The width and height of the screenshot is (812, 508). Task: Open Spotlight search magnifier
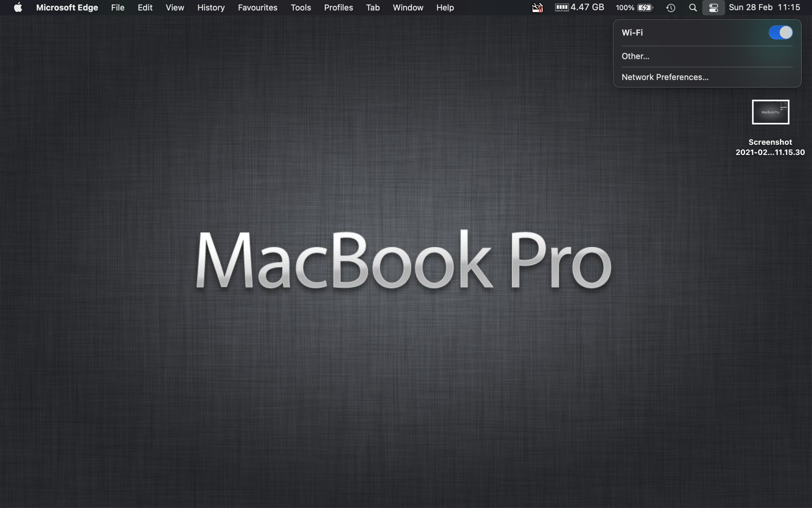(x=693, y=7)
